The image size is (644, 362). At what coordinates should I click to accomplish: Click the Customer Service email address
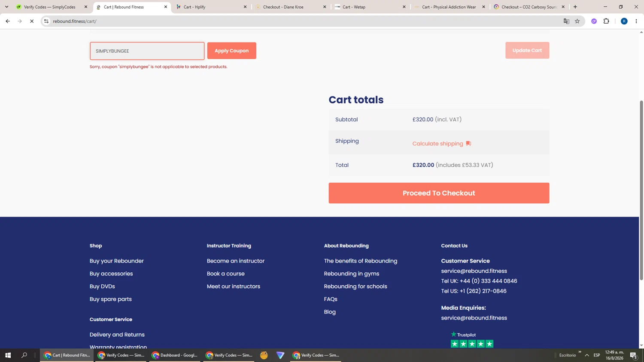point(474,271)
